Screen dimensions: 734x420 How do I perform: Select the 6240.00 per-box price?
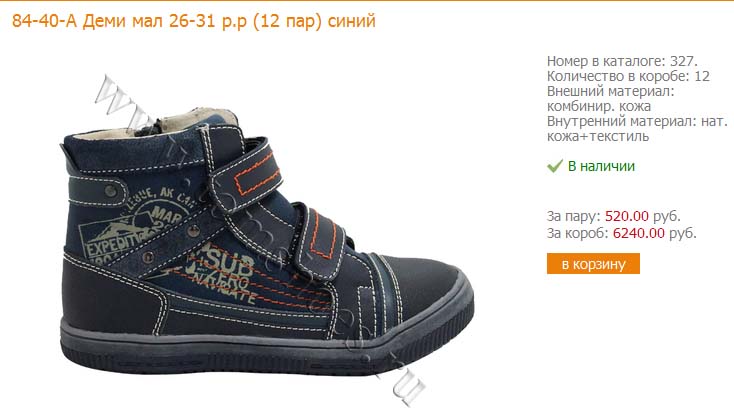(639, 233)
